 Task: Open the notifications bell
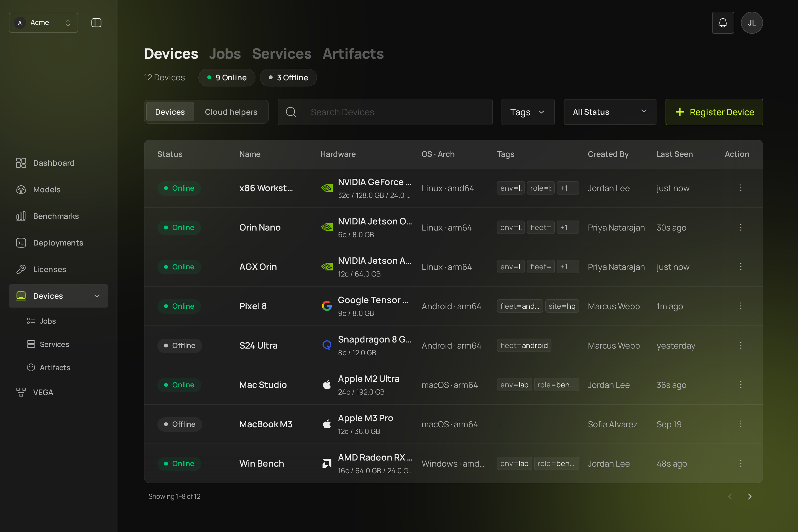pos(723,23)
